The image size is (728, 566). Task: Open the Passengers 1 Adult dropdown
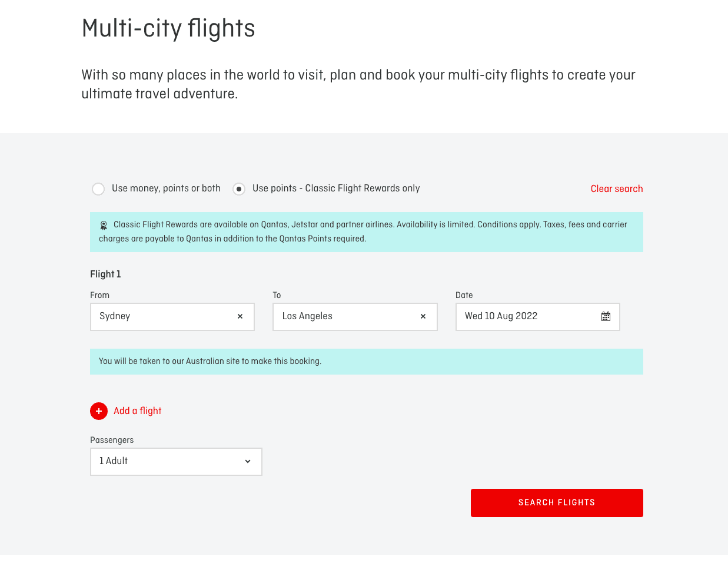coord(176,462)
